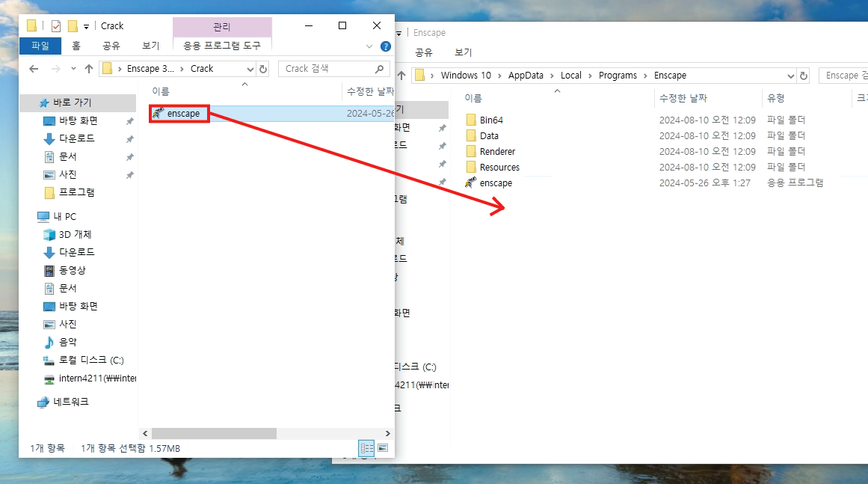Select the Data folder in Enscape window
The image size is (868, 484).
(489, 135)
